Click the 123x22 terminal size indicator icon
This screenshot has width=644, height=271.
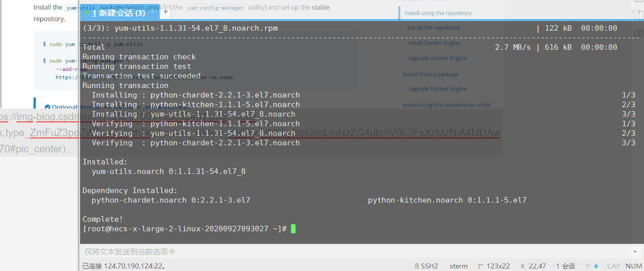(480, 266)
